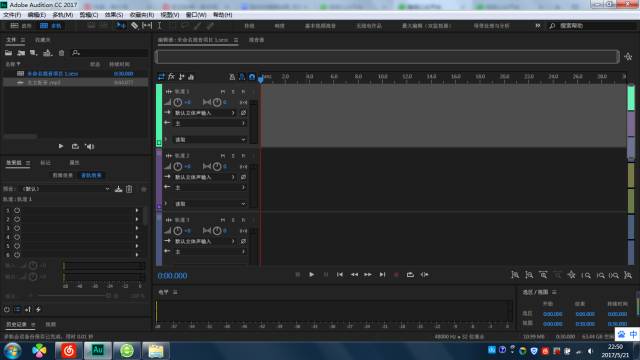Toggle auto-play speaker in Files panel
640x360 pixels.
[x=89, y=146]
